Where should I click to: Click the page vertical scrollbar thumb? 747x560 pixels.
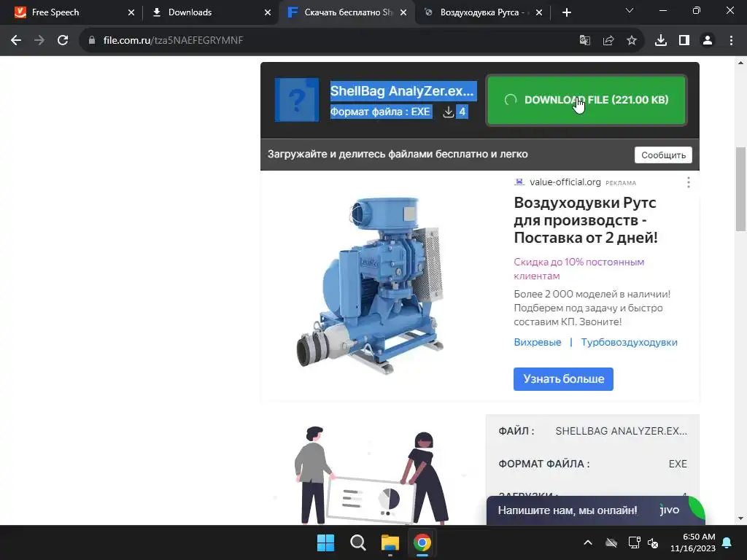pyautogui.click(x=740, y=189)
